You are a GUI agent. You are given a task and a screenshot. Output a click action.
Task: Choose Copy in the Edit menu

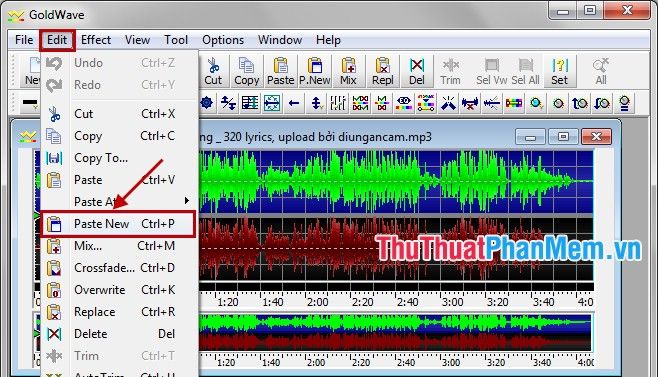(x=118, y=136)
